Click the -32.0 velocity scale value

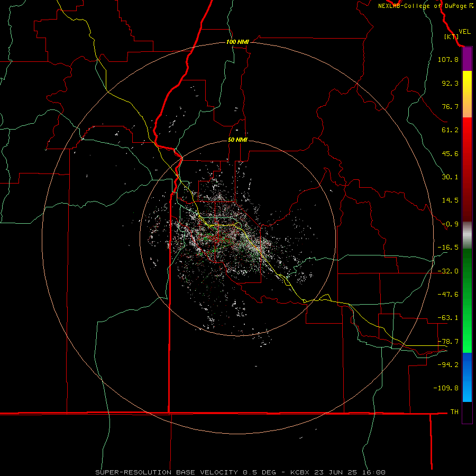(448, 271)
